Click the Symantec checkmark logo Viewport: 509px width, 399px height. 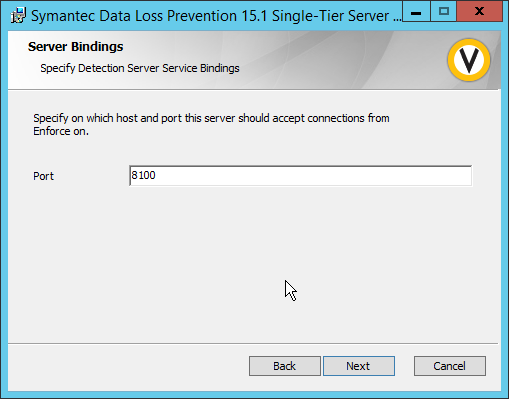click(469, 60)
